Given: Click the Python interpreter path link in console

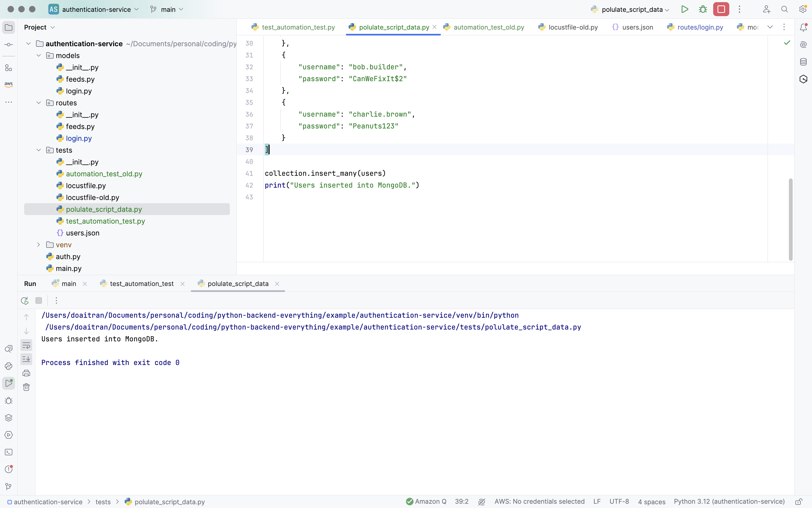Looking at the screenshot, I should click(x=280, y=316).
